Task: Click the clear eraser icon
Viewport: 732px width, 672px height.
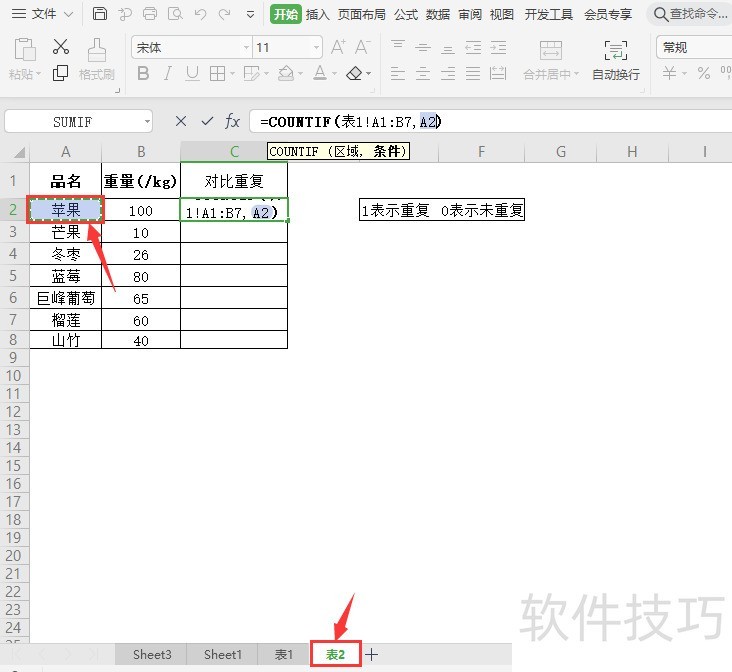Action: tap(354, 73)
